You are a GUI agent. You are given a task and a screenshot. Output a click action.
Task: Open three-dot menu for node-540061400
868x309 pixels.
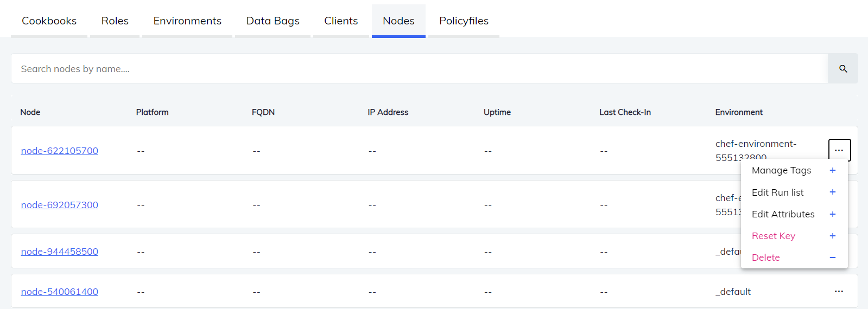839,292
